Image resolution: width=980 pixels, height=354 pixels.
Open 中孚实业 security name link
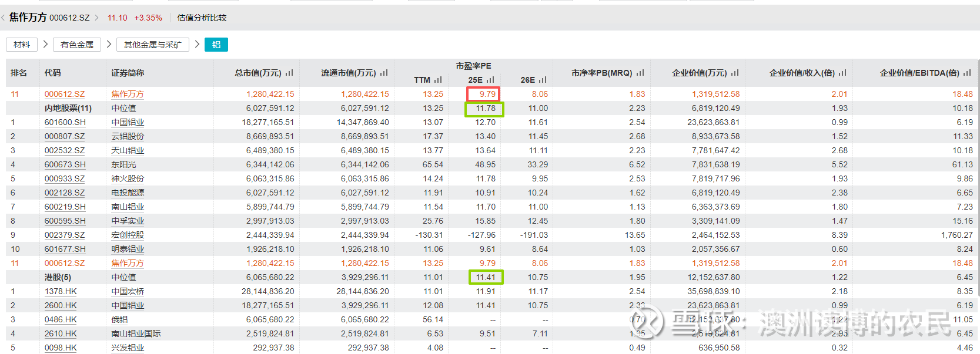pos(128,221)
